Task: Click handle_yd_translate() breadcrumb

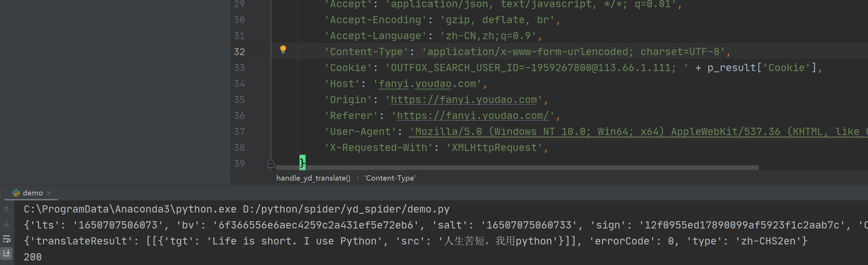Action: pos(313,178)
